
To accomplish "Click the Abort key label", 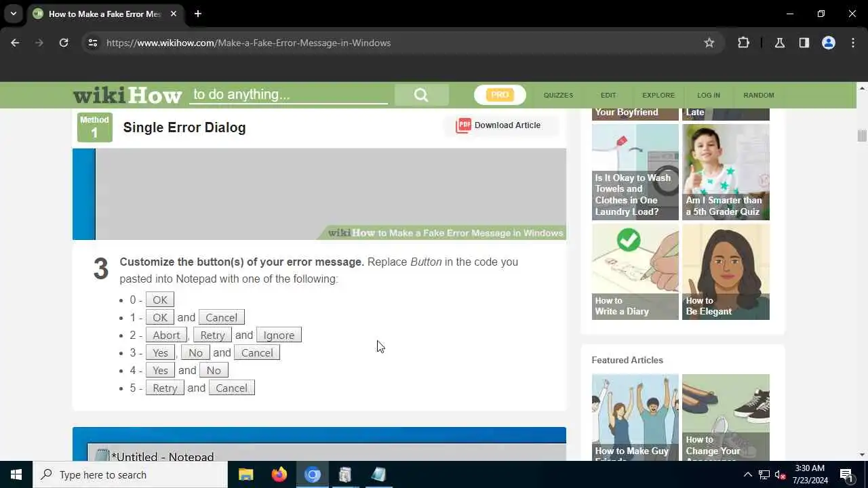I will 166,335.
